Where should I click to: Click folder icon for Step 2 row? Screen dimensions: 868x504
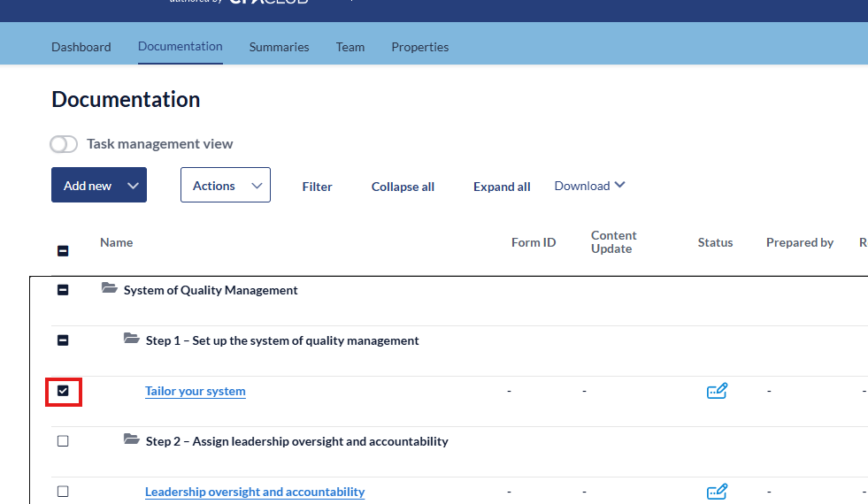tap(132, 440)
